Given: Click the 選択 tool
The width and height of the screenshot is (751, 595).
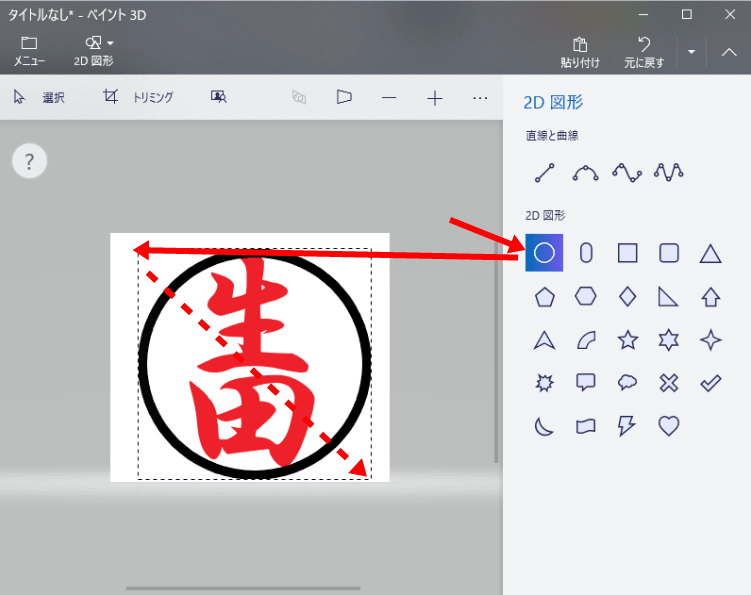Looking at the screenshot, I should point(40,97).
